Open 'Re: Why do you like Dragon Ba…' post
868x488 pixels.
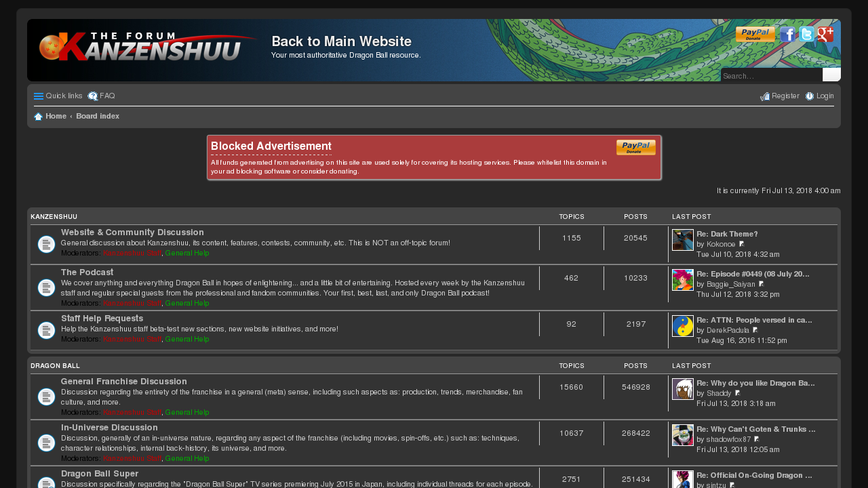[755, 384]
